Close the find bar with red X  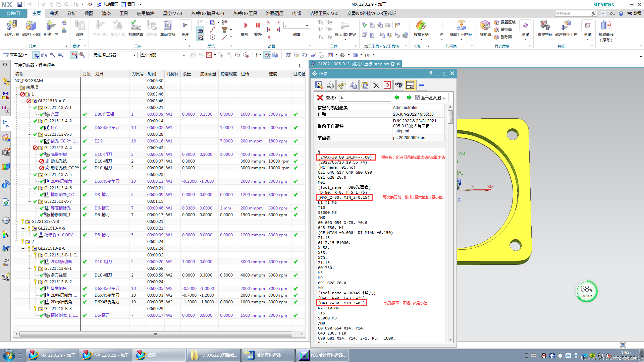[x=320, y=98]
